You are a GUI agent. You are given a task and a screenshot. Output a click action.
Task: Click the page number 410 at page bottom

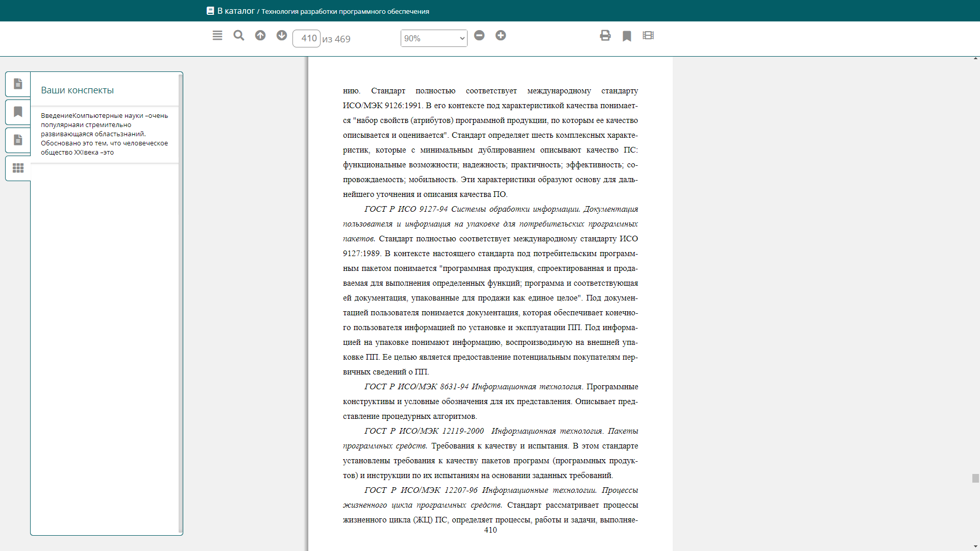point(491,530)
